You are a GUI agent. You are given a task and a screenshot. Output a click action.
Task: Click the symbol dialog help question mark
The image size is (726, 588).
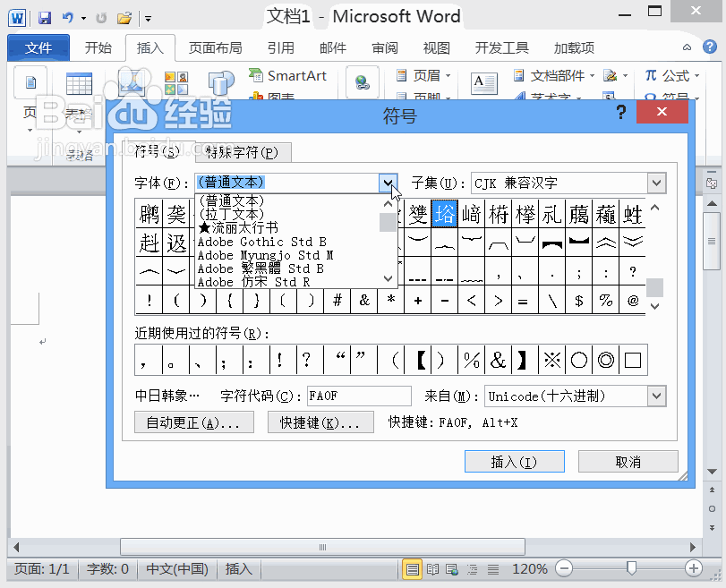coord(621,112)
